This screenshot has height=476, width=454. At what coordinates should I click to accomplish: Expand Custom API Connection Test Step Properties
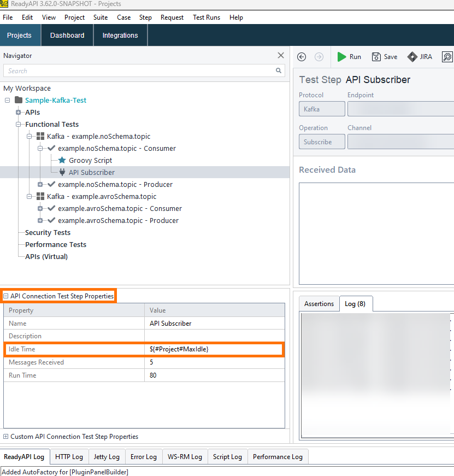click(6, 437)
